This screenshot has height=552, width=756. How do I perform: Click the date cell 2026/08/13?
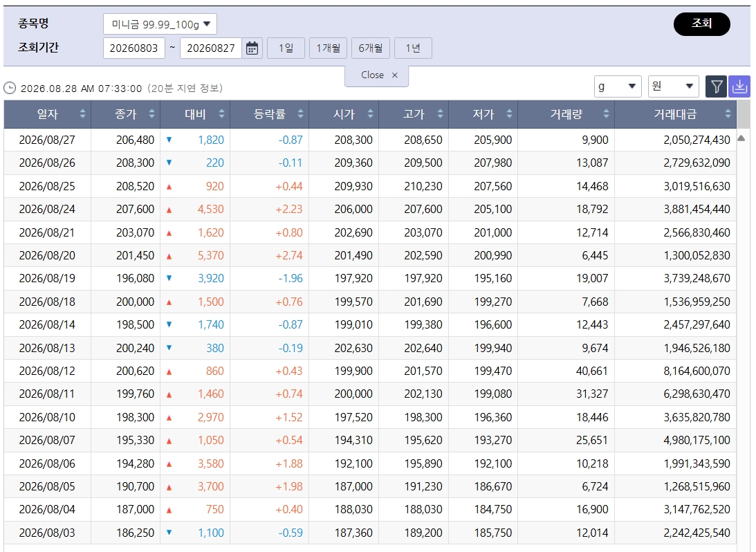pyautogui.click(x=47, y=348)
